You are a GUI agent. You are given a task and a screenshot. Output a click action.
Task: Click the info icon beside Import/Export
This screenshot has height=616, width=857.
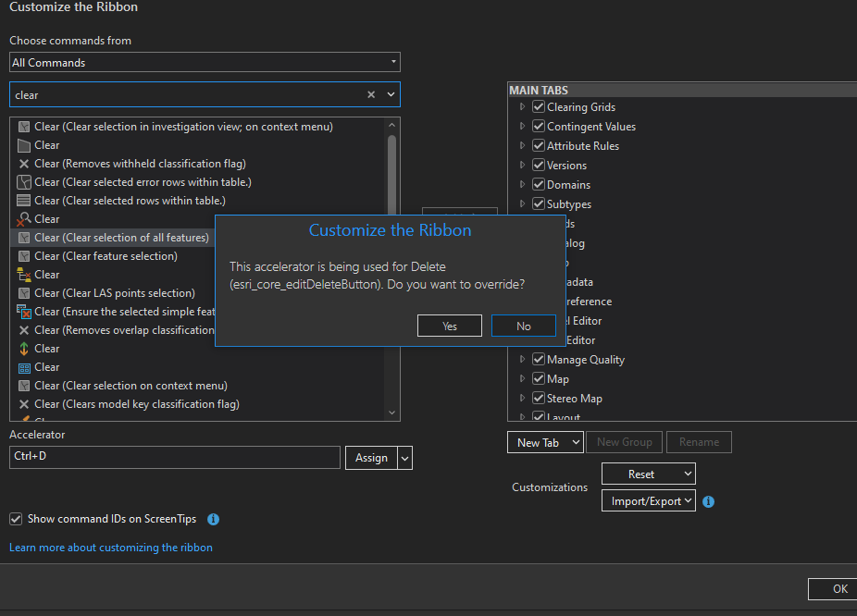pos(708,500)
